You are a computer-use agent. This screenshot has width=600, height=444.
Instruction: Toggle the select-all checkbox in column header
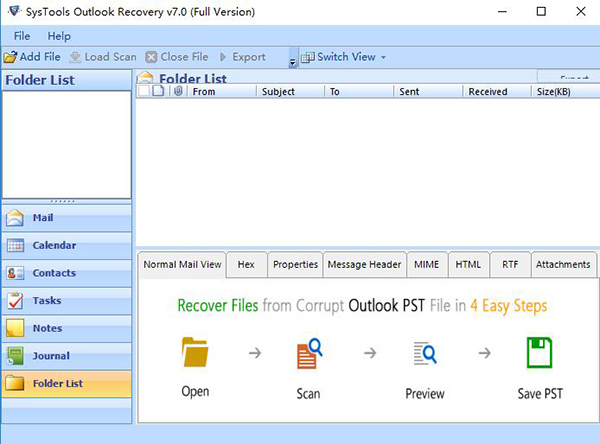[144, 91]
